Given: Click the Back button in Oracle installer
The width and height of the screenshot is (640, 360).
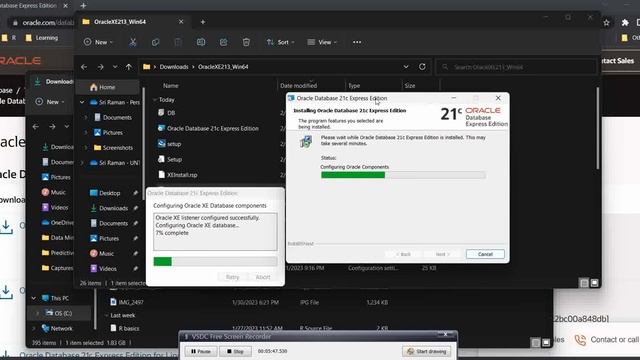Looking at the screenshot, I should [403, 254].
